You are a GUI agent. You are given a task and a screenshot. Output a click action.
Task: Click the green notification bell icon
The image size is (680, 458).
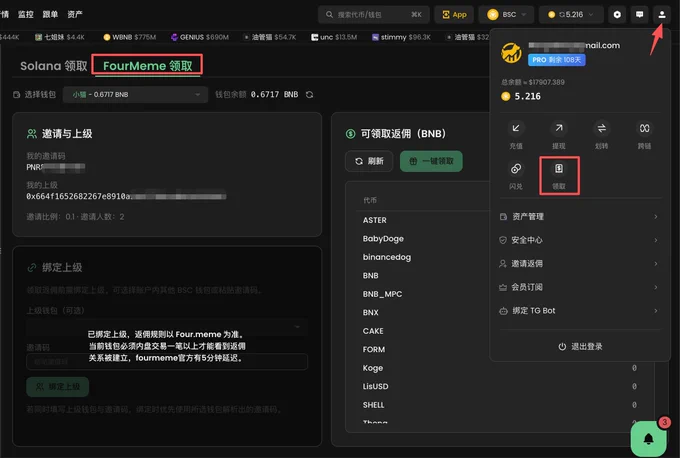[x=648, y=439]
